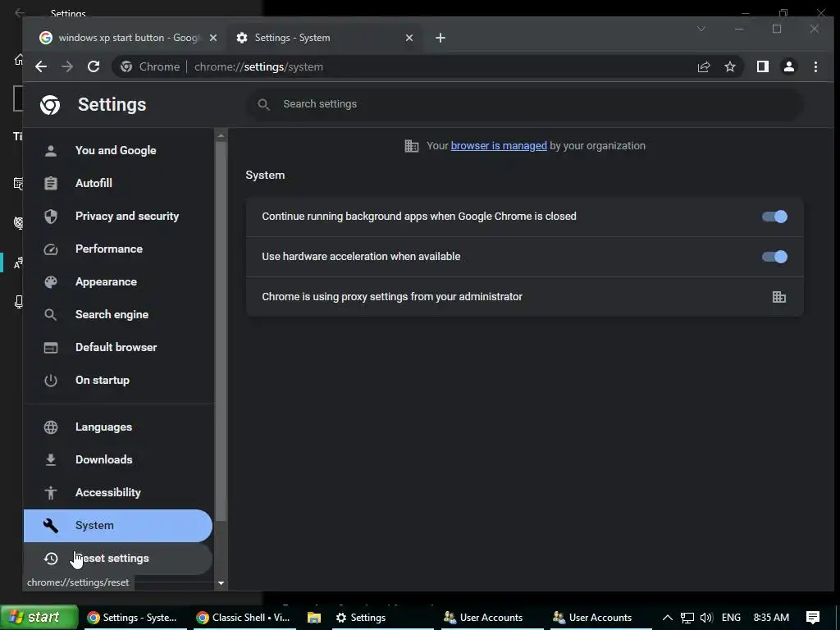Open Languages settings
Screen dimensions: 840x630
(x=118, y=427)
